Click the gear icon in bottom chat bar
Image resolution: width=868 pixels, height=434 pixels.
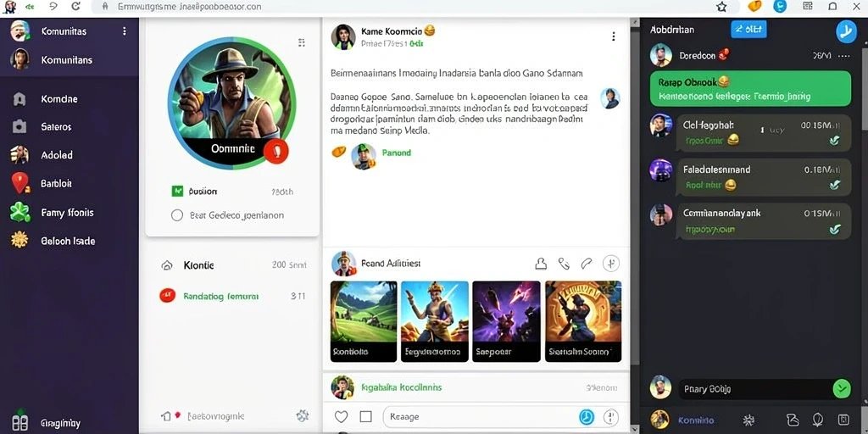tap(748, 420)
